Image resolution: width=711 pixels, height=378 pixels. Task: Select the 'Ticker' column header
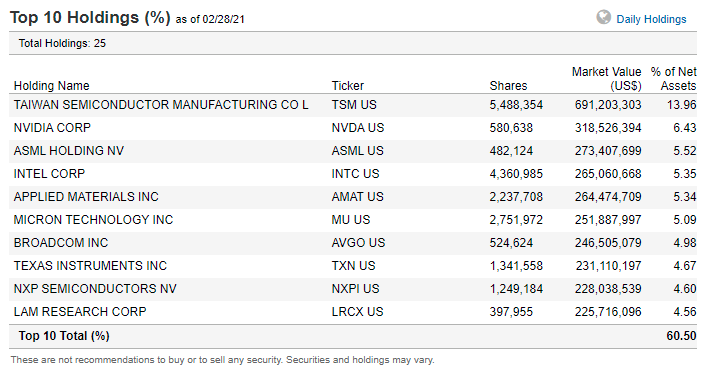point(347,86)
